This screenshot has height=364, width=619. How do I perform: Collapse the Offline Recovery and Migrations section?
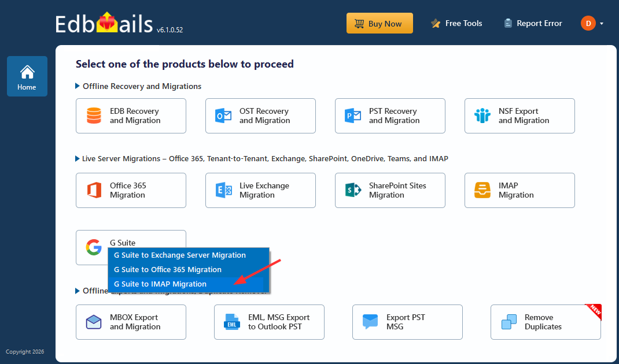78,86
